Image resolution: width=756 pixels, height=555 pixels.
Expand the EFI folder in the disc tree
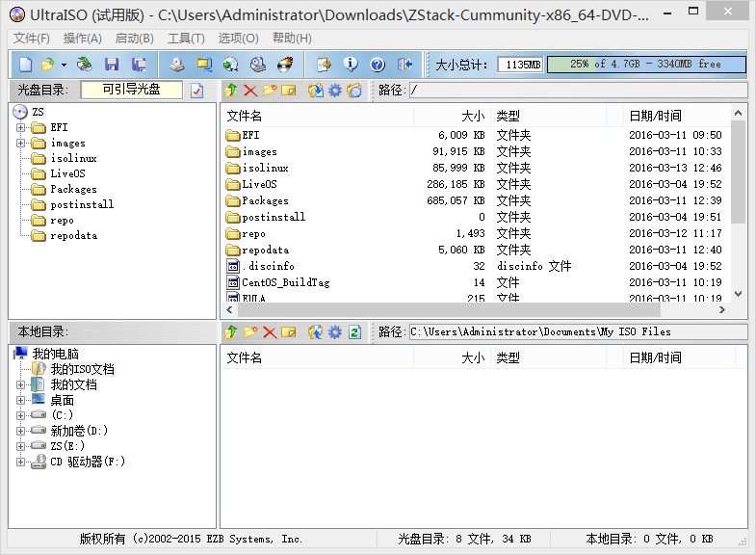tap(20, 128)
